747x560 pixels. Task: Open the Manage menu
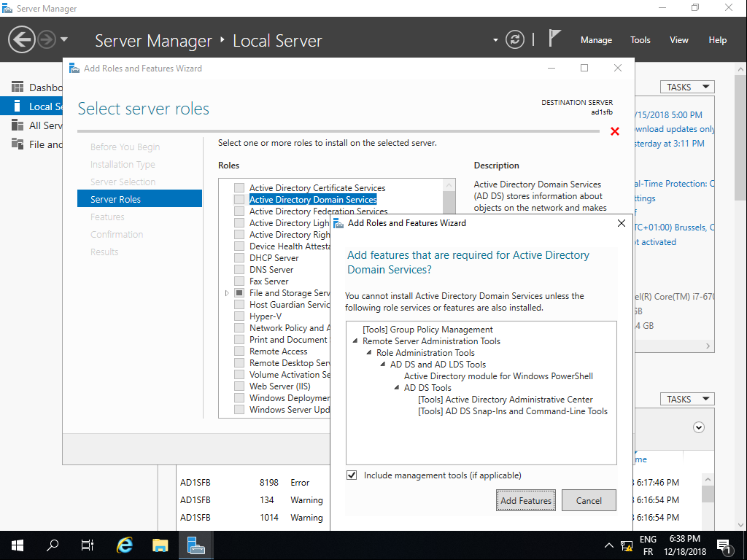[x=596, y=40]
